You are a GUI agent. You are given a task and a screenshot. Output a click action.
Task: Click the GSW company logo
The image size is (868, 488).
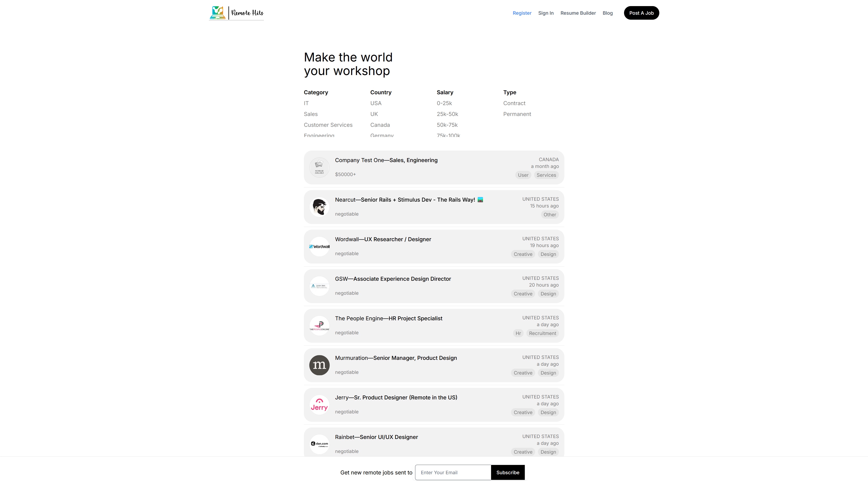[319, 286]
